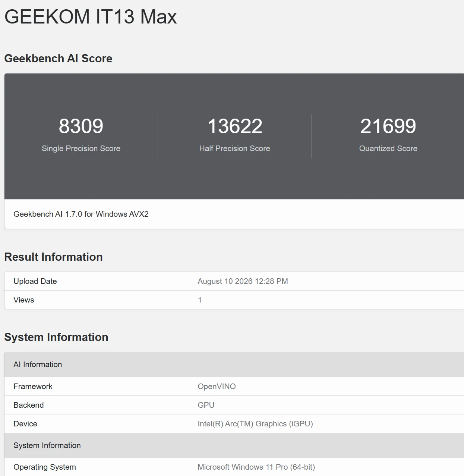This screenshot has height=476, width=464.
Task: Click the 'Device' row label
Action: [25, 424]
